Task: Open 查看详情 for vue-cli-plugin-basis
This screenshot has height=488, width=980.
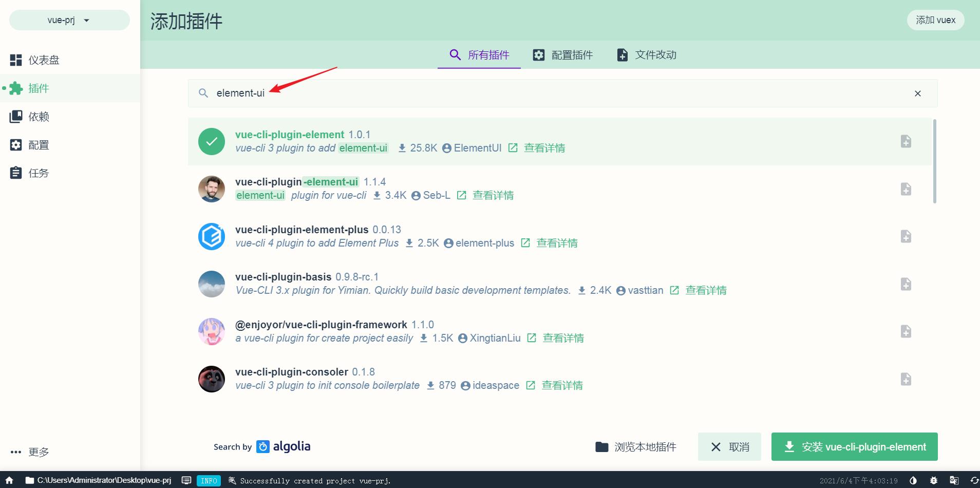Action: coord(698,290)
